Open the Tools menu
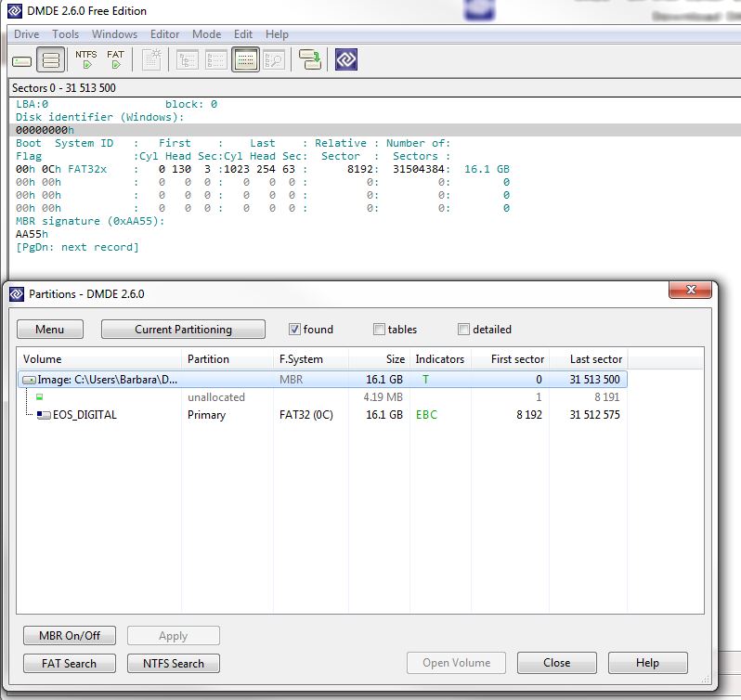Image resolution: width=741 pixels, height=700 pixels. pos(65,34)
